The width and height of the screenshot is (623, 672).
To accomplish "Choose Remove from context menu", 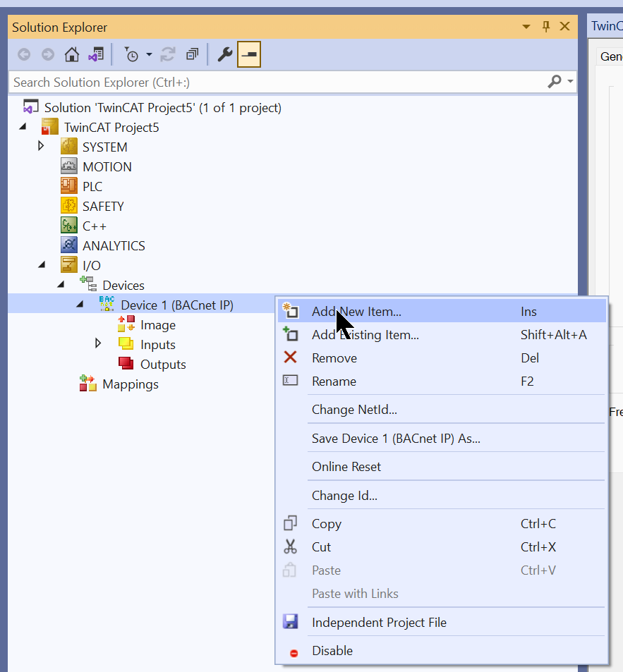I will pyautogui.click(x=442, y=358).
